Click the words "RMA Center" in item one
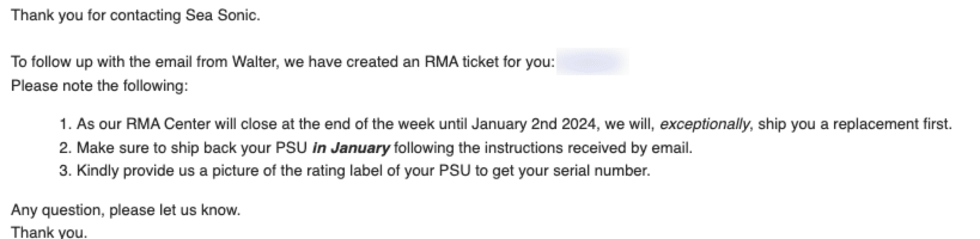The height and width of the screenshot is (239, 980). tap(162, 124)
